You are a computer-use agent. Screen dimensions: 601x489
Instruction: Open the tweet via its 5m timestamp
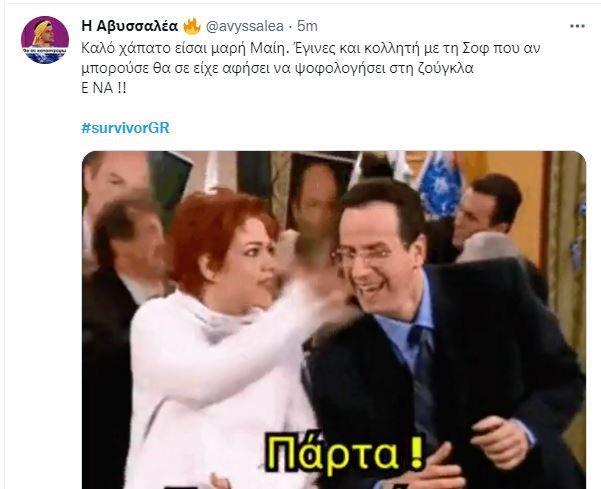(307, 26)
